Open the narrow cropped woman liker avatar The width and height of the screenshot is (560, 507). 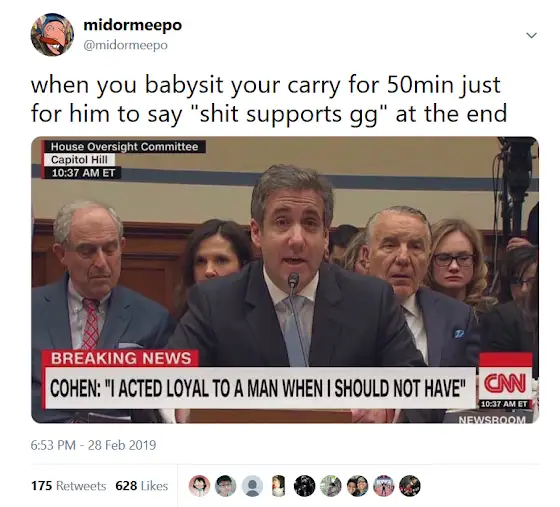[279, 486]
